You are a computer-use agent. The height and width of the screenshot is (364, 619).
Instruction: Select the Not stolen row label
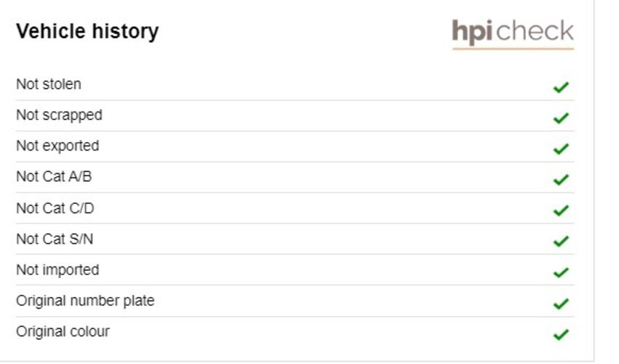49,84
